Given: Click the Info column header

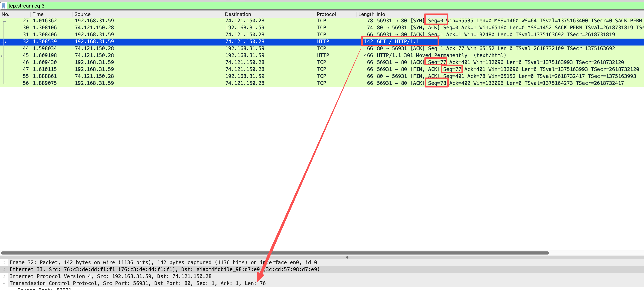Looking at the screenshot, I should click(381, 14).
